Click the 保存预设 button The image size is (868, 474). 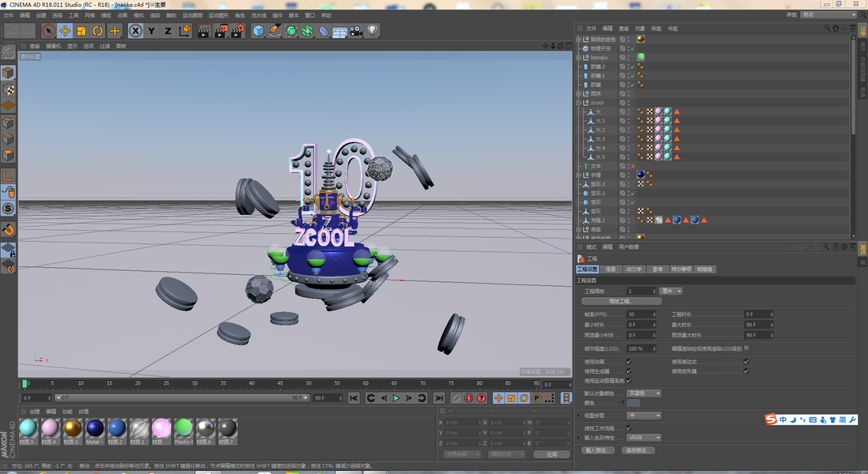coord(637,450)
